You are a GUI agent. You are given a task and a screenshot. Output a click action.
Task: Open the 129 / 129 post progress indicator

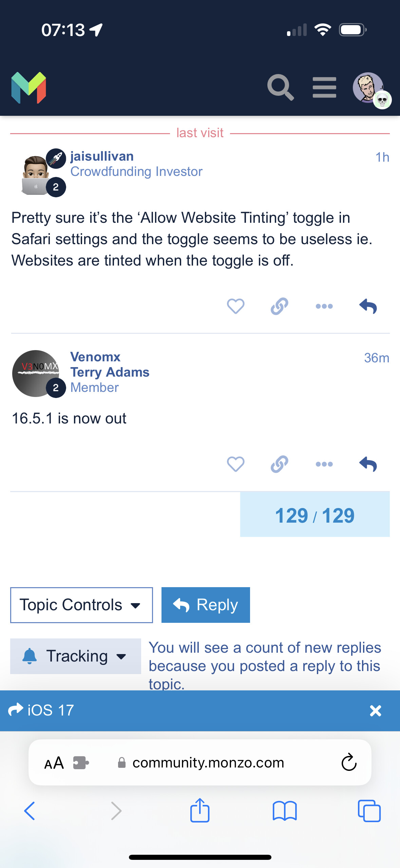pyautogui.click(x=315, y=514)
